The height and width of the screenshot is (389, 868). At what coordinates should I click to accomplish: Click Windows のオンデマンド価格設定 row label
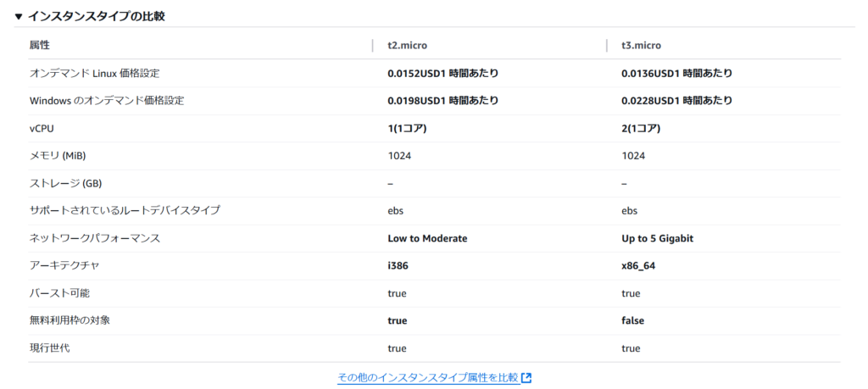click(107, 101)
